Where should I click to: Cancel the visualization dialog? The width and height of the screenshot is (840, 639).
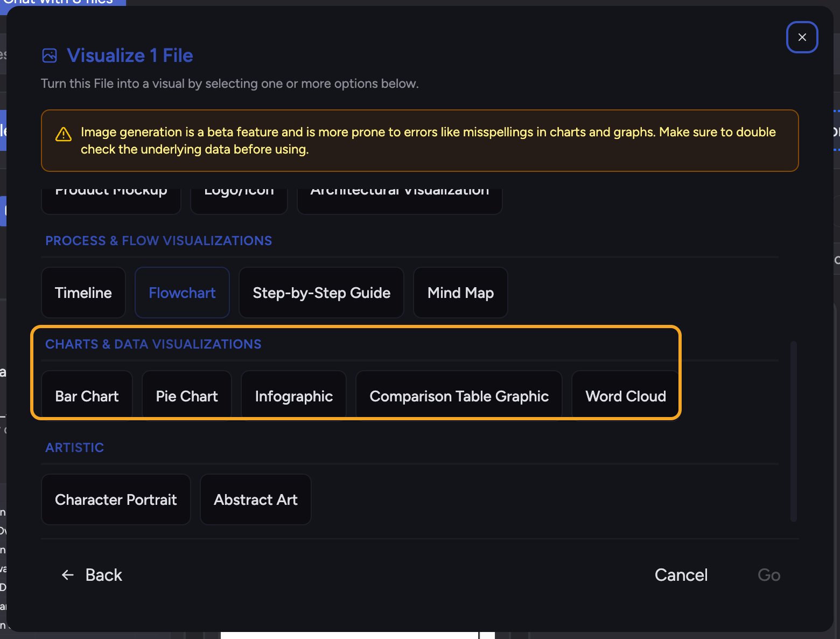point(681,575)
